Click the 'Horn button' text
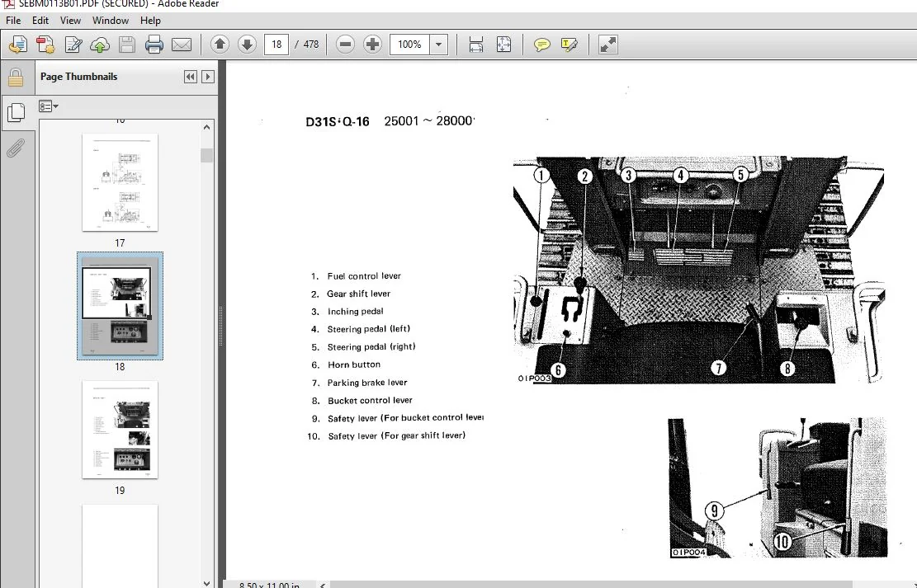This screenshot has height=588, width=917. [x=354, y=365]
